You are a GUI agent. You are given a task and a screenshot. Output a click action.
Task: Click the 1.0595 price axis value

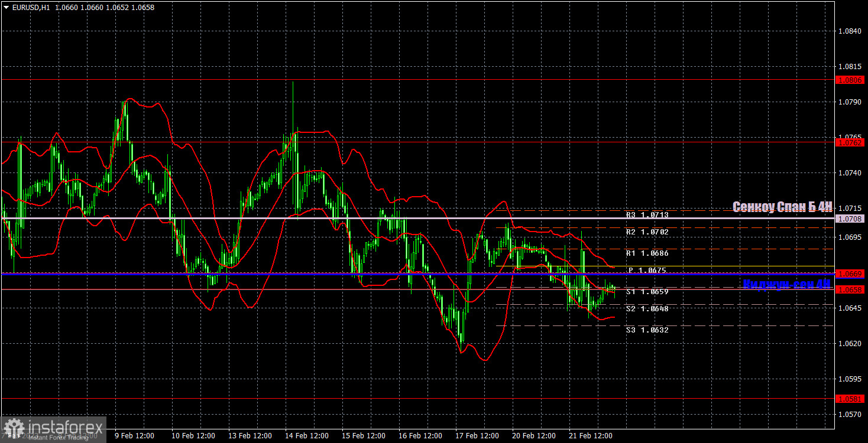click(x=850, y=379)
